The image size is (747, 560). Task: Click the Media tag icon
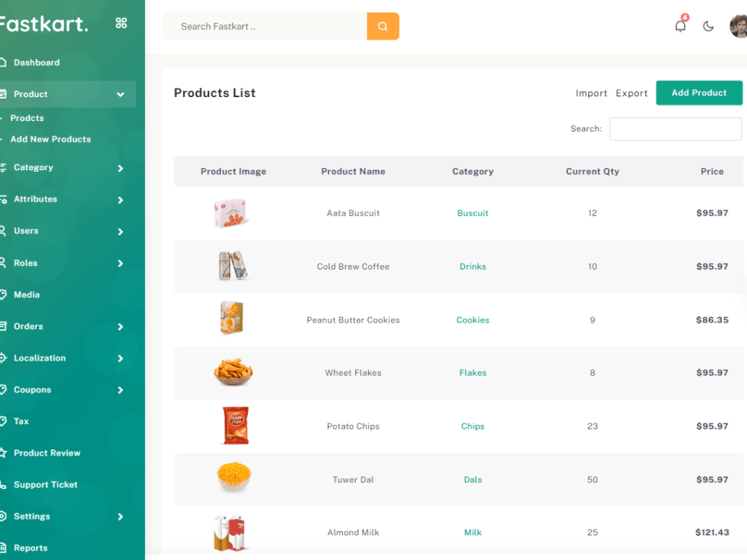coord(3,295)
